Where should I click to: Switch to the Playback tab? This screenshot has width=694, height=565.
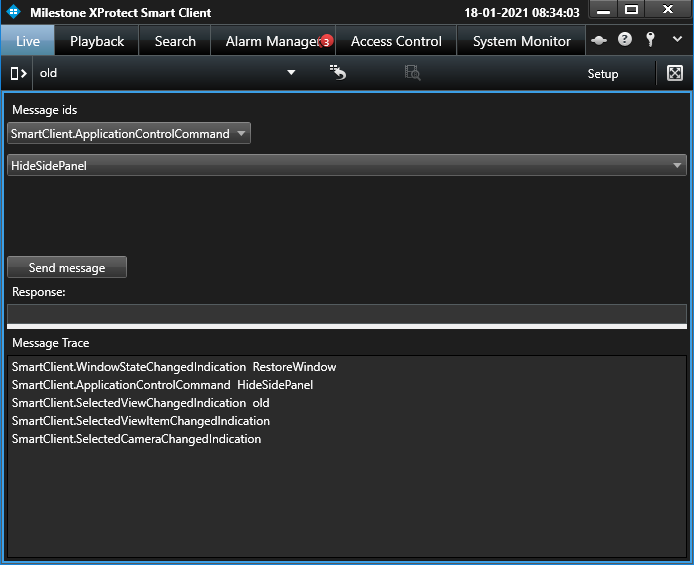pos(97,41)
